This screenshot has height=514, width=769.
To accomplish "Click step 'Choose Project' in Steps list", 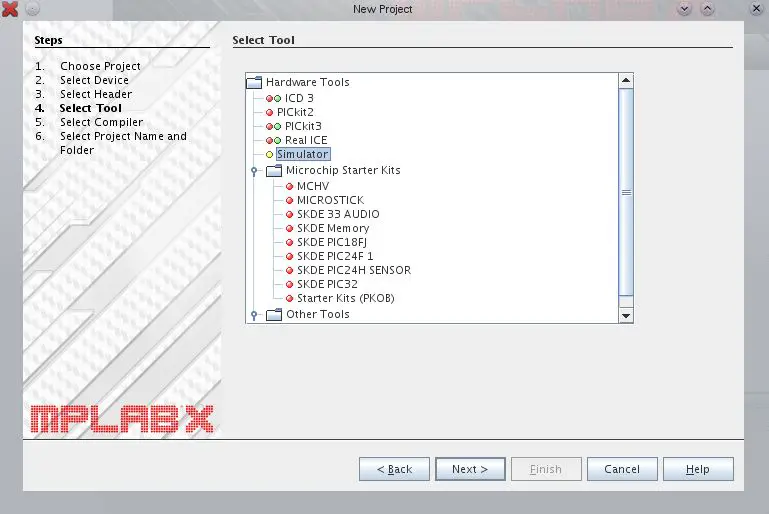I will (100, 66).
